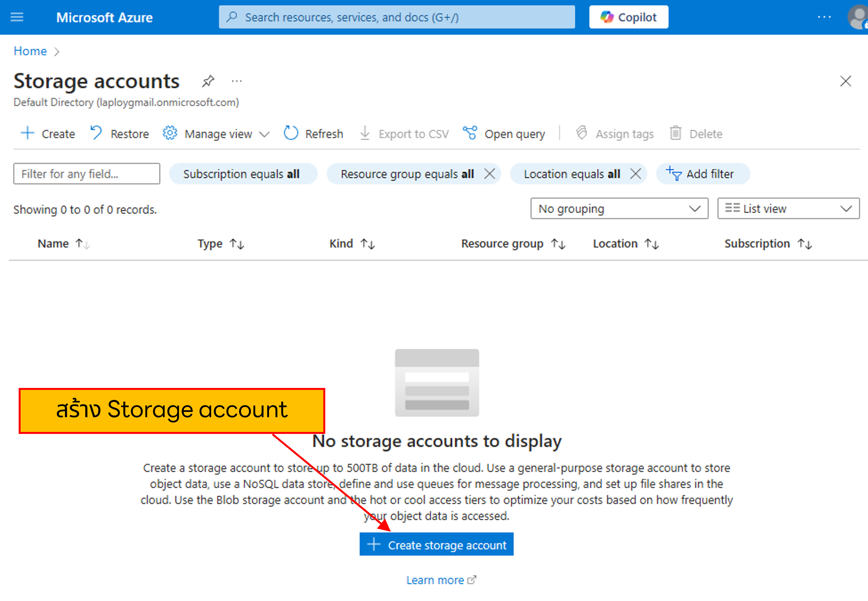Image resolution: width=868 pixels, height=601 pixels.
Task: Click the Filter for any field box
Action: pyautogui.click(x=86, y=174)
